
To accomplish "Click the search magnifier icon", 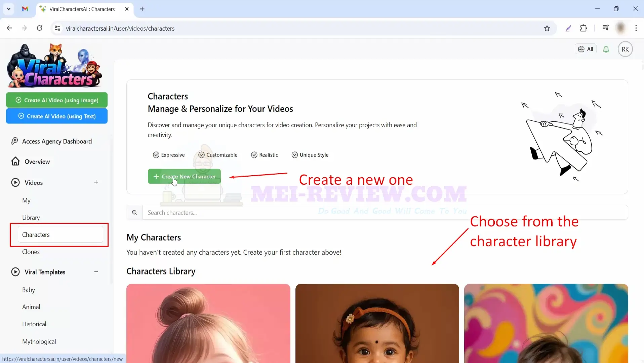I will point(134,213).
